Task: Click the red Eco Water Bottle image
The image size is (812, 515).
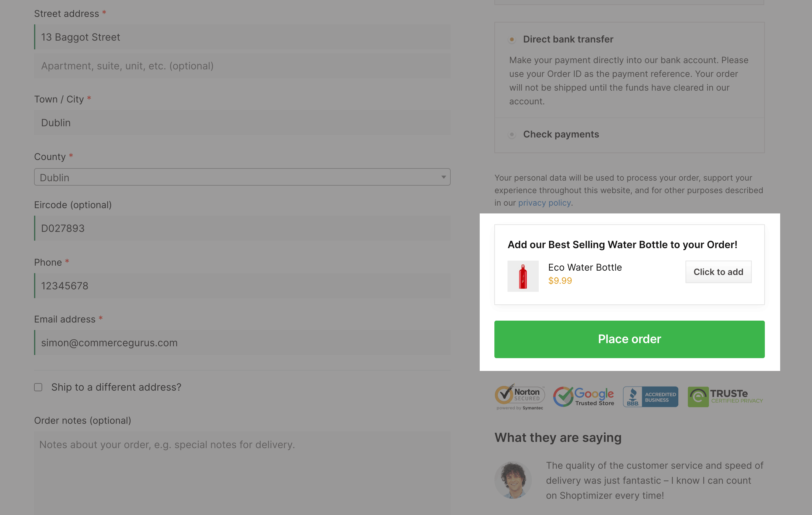Action: pos(523,276)
